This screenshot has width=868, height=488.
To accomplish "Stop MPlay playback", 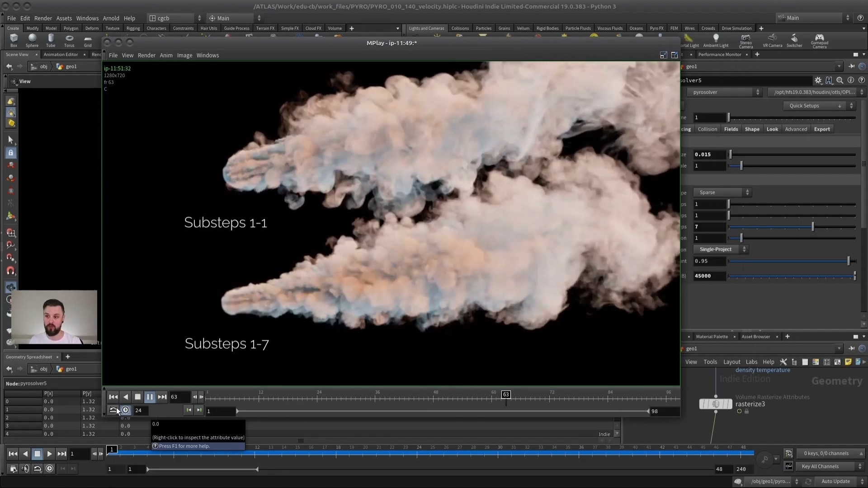I will click(x=138, y=397).
